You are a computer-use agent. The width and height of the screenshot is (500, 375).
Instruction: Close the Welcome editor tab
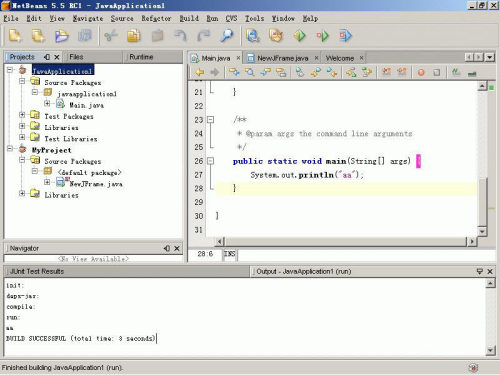click(361, 58)
